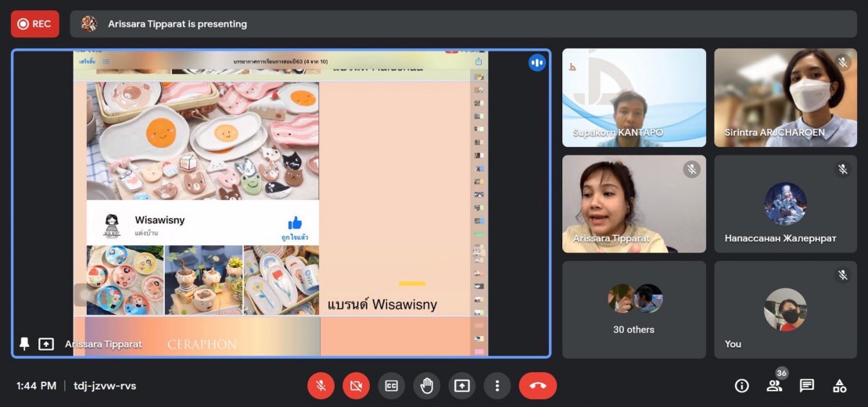
Task: Click the red REC recording indicator
Action: pos(35,23)
